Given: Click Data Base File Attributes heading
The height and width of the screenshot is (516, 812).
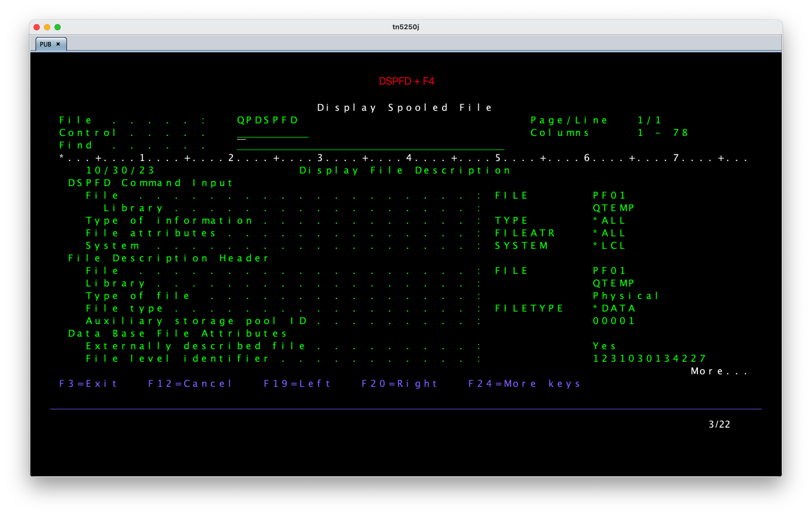Looking at the screenshot, I should click(177, 333).
